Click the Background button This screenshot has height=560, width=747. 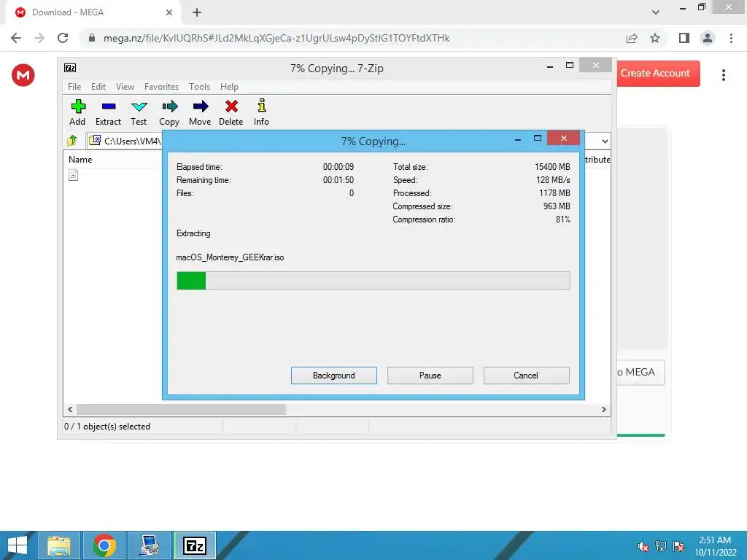(x=334, y=376)
